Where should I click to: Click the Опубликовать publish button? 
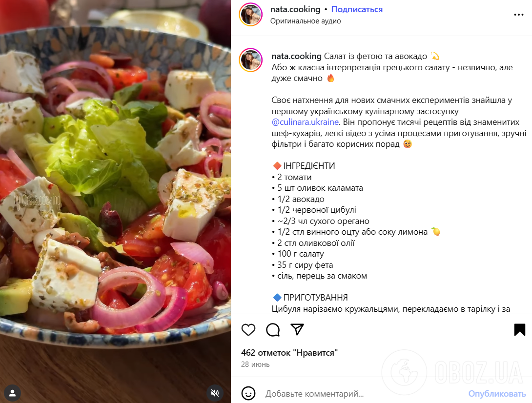coord(497,394)
